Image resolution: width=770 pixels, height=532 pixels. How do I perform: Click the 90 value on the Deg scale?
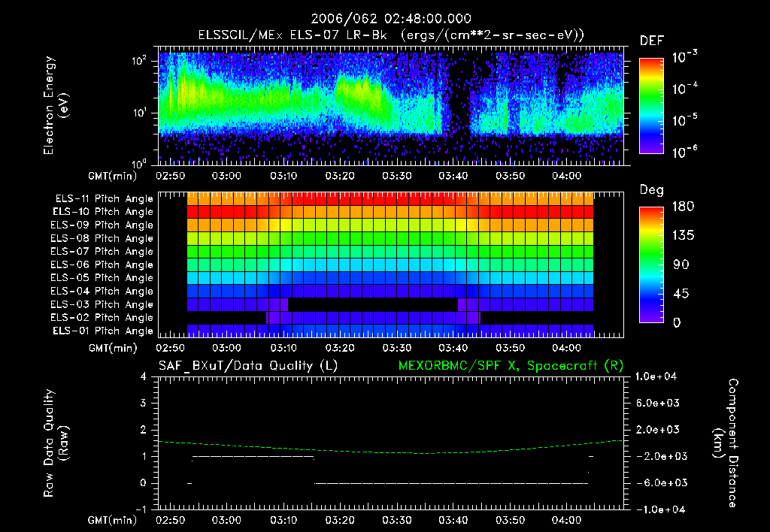[x=681, y=265]
